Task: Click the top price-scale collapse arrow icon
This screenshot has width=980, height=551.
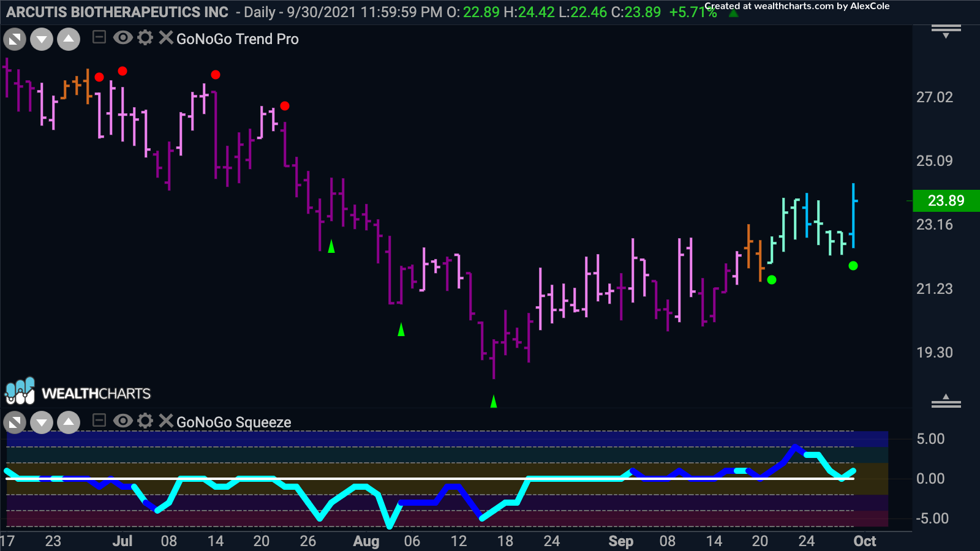Action: point(946,31)
